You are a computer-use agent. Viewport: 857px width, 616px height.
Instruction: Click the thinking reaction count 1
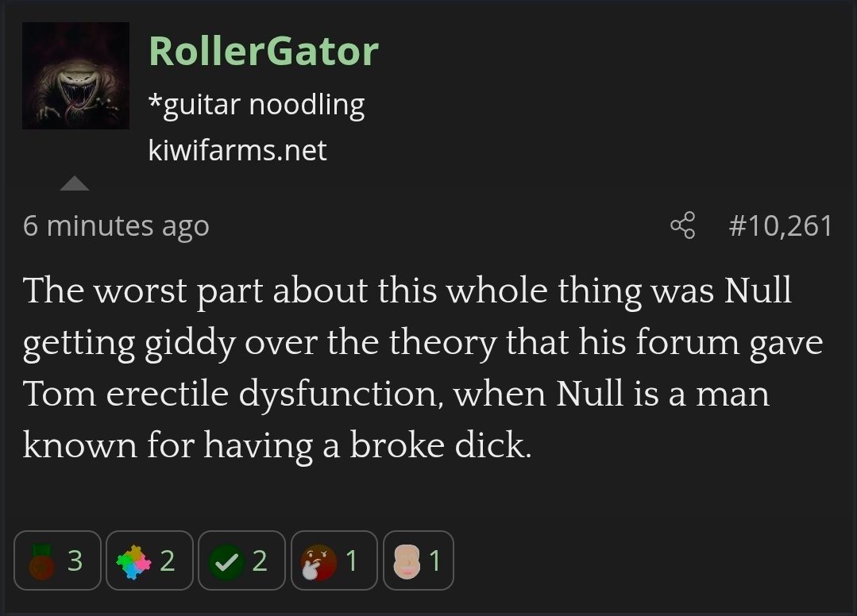point(351,561)
